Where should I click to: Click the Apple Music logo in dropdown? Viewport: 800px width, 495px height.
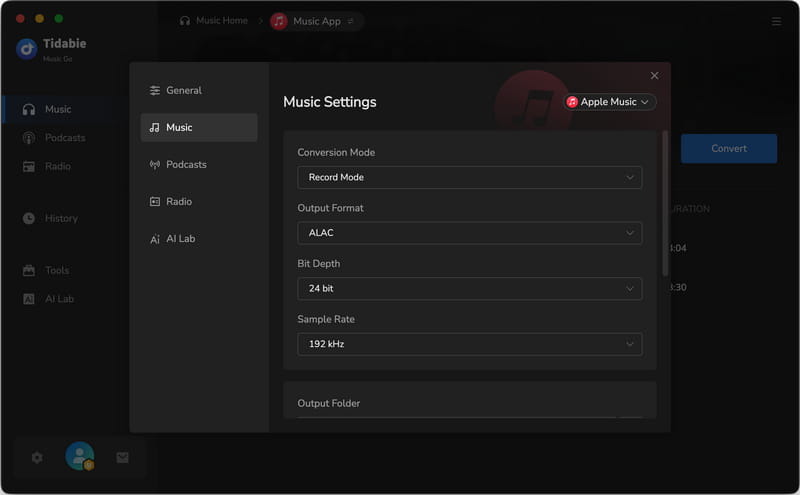point(572,102)
